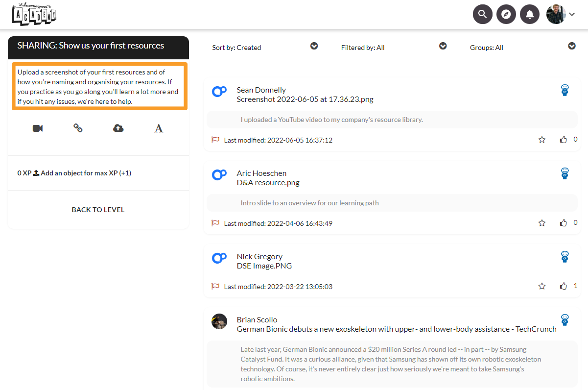The height and width of the screenshot is (390, 588).
Task: Add a link using chain icon
Action: click(x=78, y=128)
